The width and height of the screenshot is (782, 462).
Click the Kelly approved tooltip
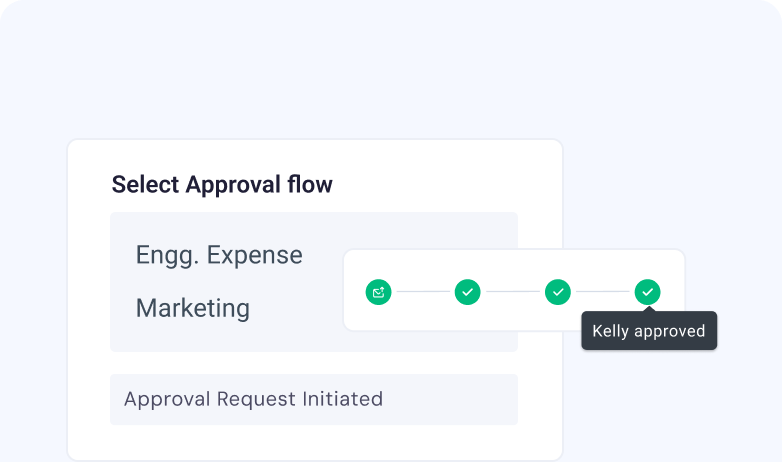[x=649, y=332]
